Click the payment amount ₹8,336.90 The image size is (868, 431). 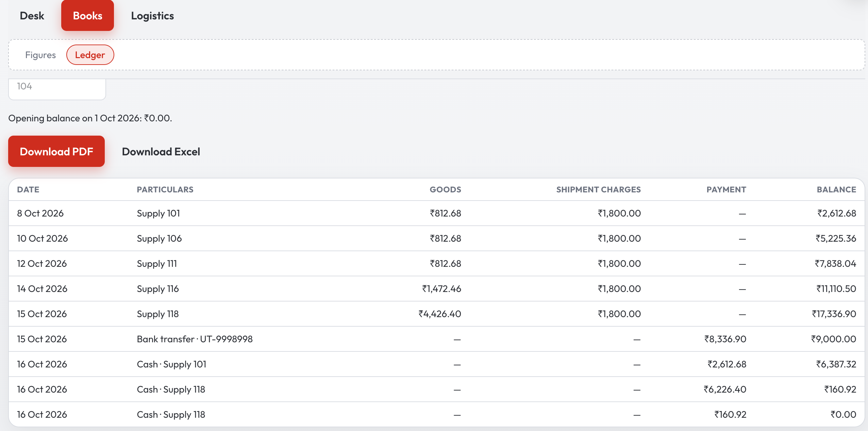point(725,339)
